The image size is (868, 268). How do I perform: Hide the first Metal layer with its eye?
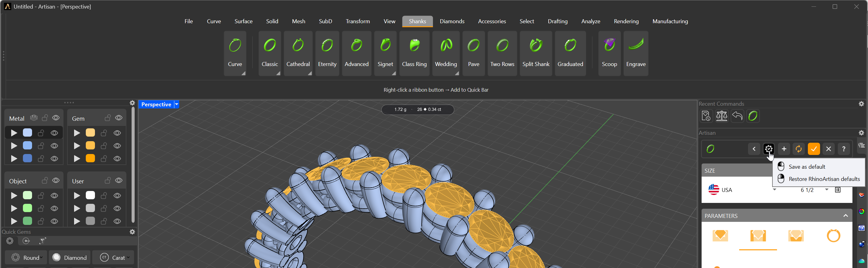[x=54, y=133]
